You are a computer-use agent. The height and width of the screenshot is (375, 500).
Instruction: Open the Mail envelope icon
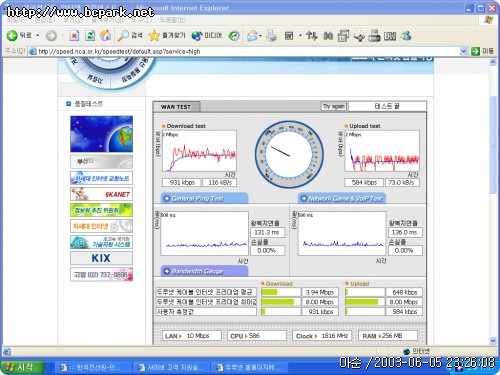click(x=252, y=36)
